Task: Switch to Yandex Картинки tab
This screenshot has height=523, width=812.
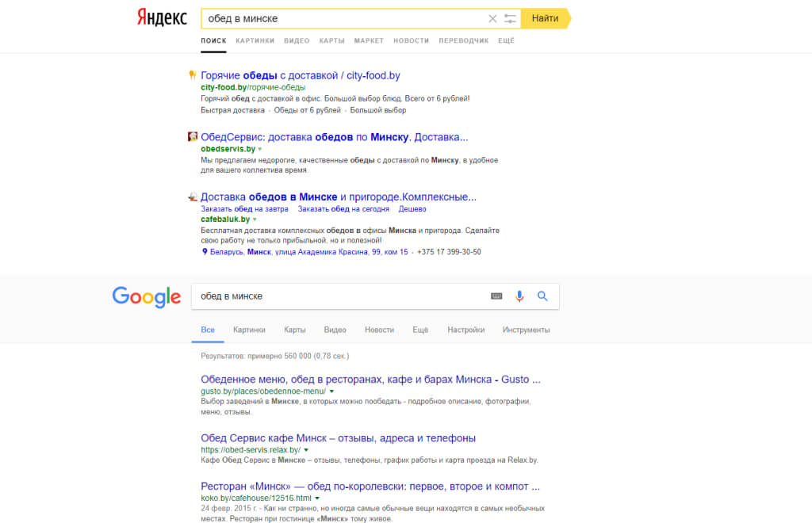Action: 255,40
